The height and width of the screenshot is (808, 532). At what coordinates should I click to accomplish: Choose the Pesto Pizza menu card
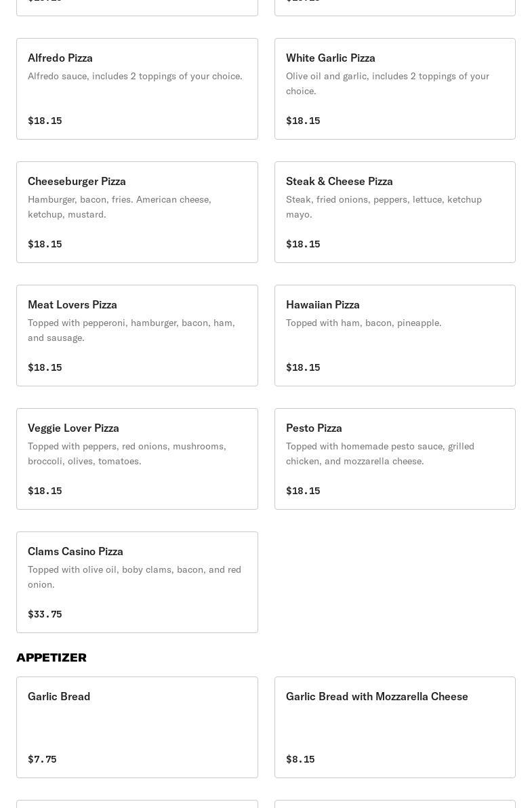(394, 459)
